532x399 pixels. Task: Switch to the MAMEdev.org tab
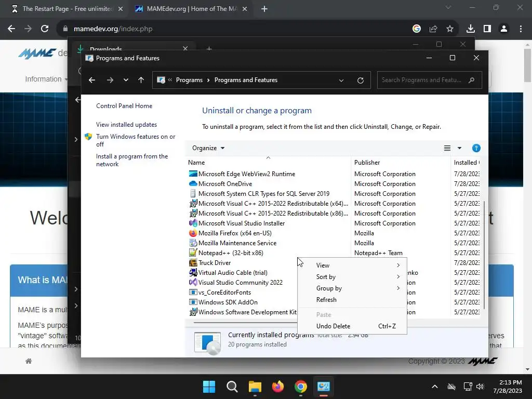192,9
